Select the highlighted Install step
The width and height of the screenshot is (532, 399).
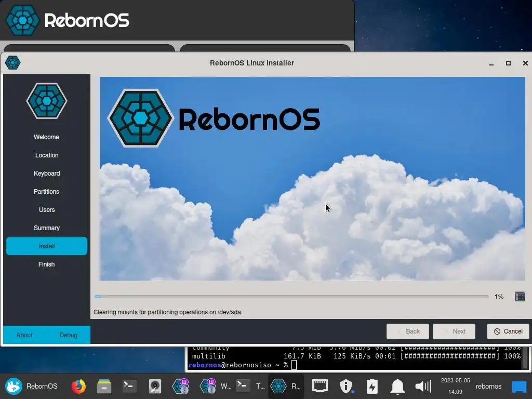tap(46, 246)
